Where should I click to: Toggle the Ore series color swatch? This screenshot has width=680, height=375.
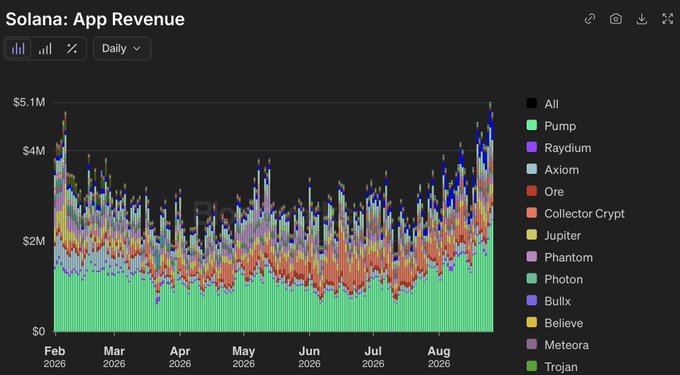click(532, 191)
